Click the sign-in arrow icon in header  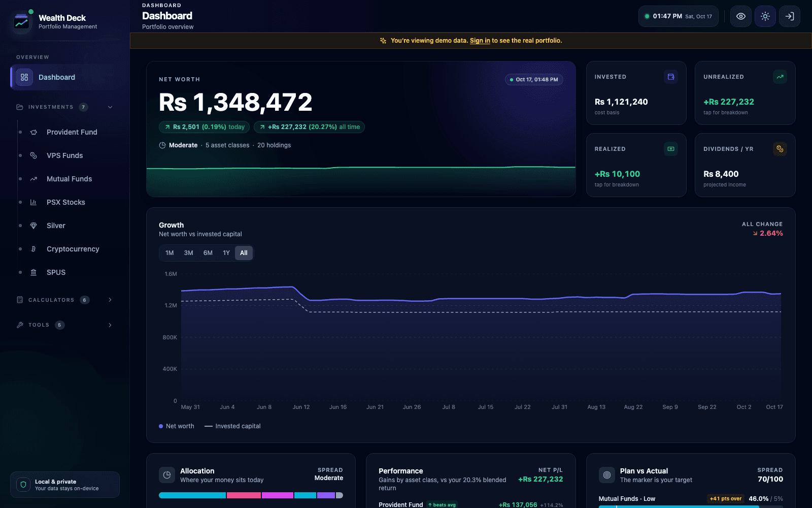point(790,16)
